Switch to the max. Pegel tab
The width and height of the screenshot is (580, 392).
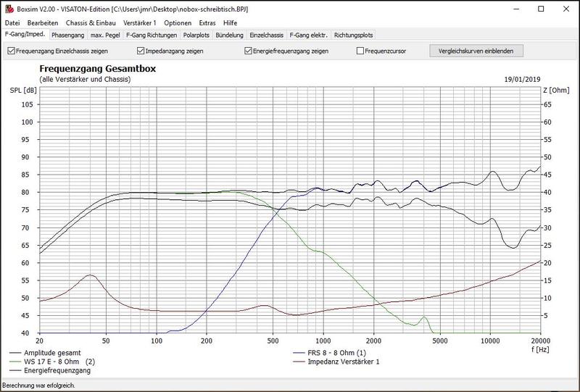click(106, 35)
